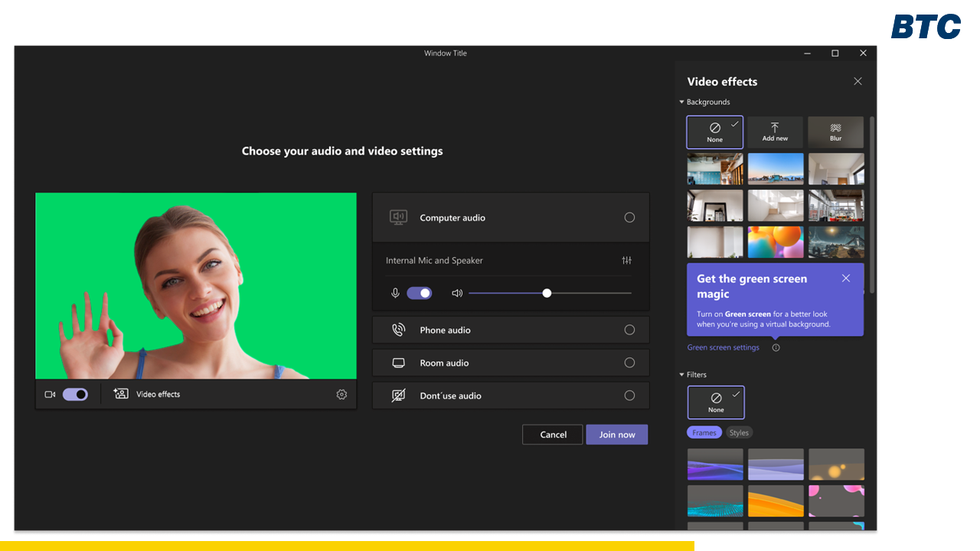Toggle the camera switch on or off
980x551 pixels.
coord(75,395)
